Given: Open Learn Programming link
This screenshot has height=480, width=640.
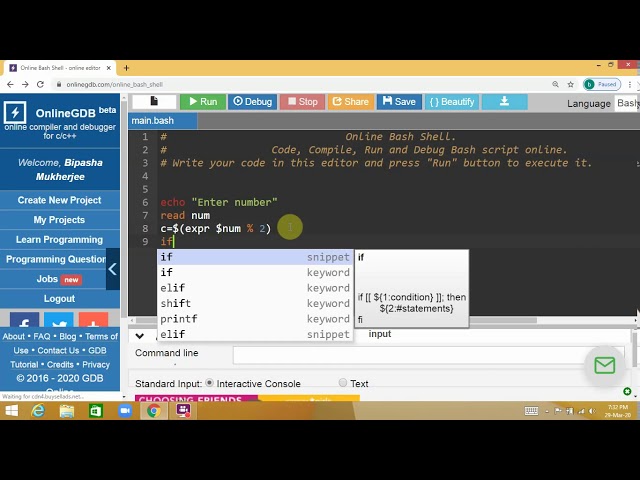Looking at the screenshot, I should 60,240.
